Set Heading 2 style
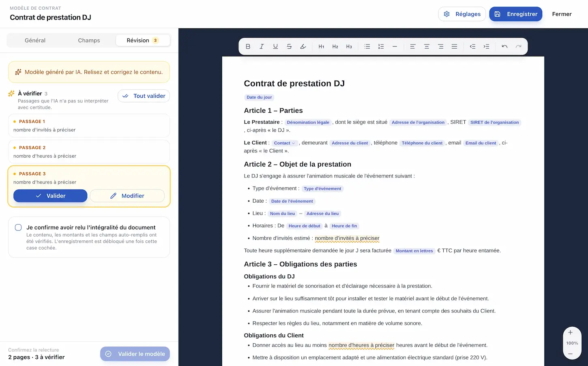Viewport: 588px width, 366px height. click(335, 47)
